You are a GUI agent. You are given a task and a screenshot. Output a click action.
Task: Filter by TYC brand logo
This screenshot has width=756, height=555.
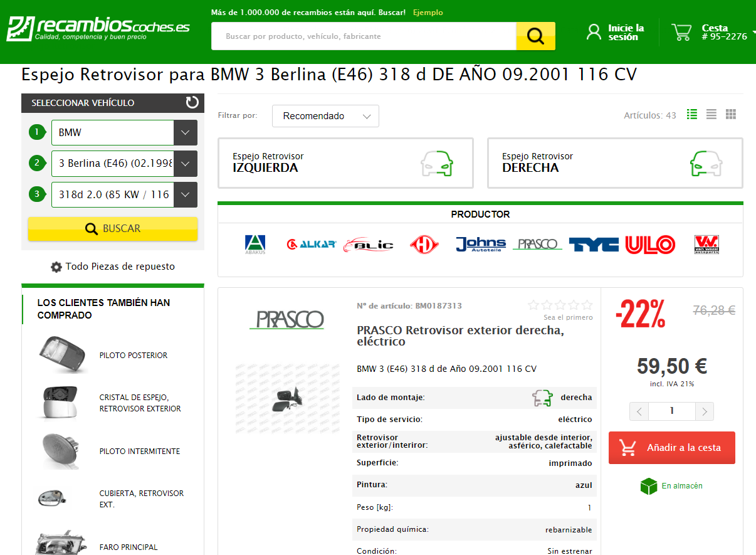click(x=594, y=244)
